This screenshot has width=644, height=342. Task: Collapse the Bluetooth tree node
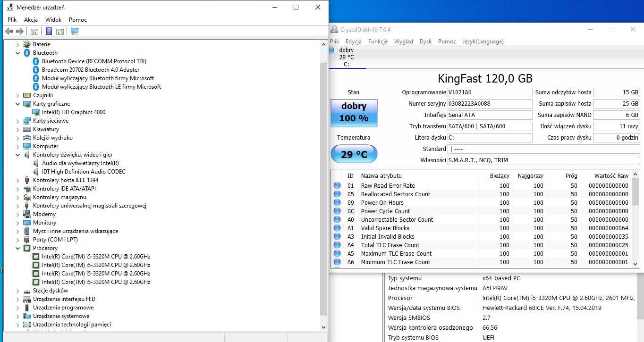click(x=18, y=53)
